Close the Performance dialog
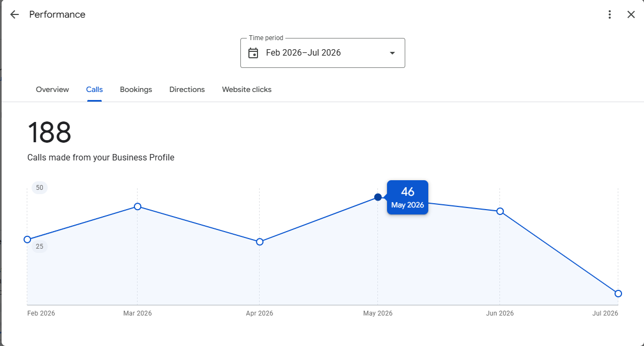Viewport: 644px width, 346px height. click(x=631, y=14)
